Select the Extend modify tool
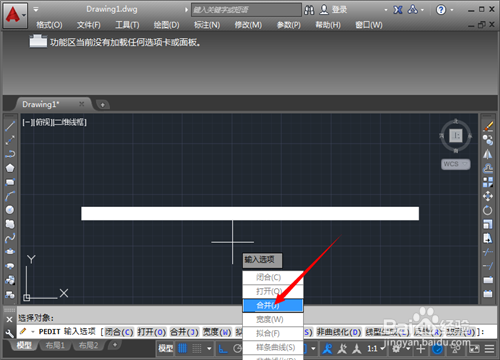The image size is (500, 360). click(488, 266)
